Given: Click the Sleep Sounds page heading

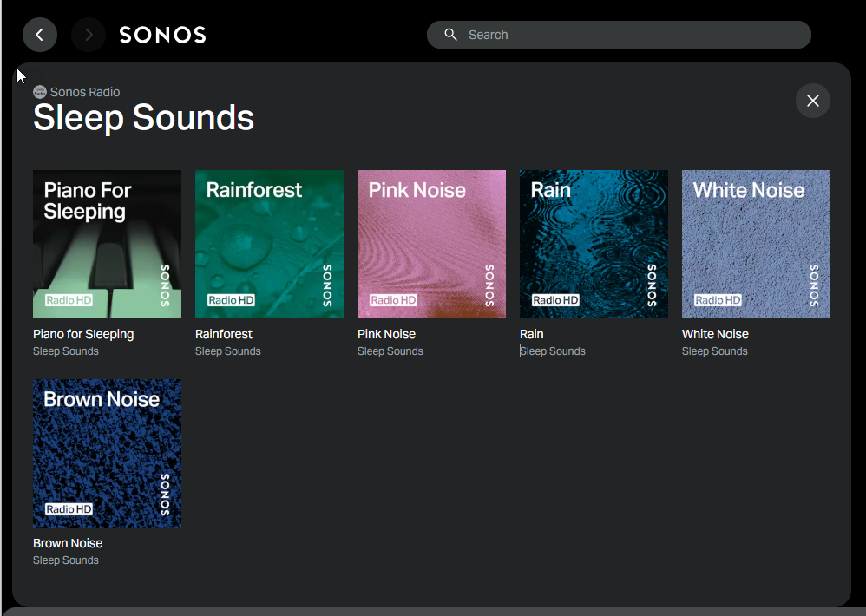Looking at the screenshot, I should (x=143, y=118).
